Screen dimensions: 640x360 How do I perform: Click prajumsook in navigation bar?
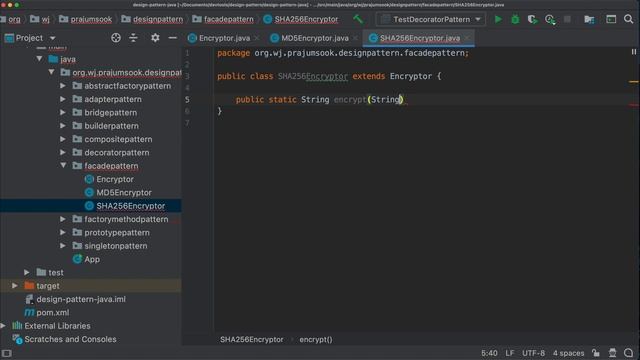[91, 19]
